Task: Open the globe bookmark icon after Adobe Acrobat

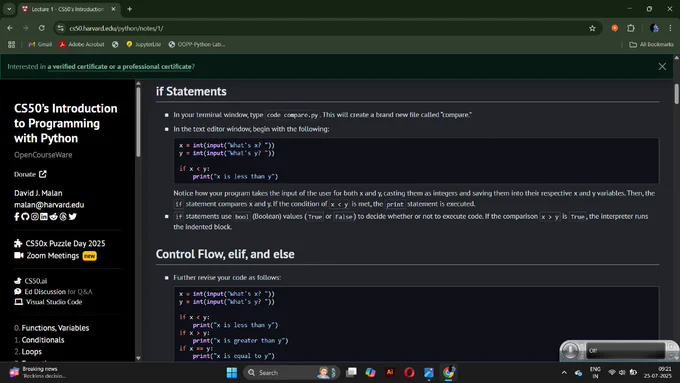Action: tap(115, 44)
